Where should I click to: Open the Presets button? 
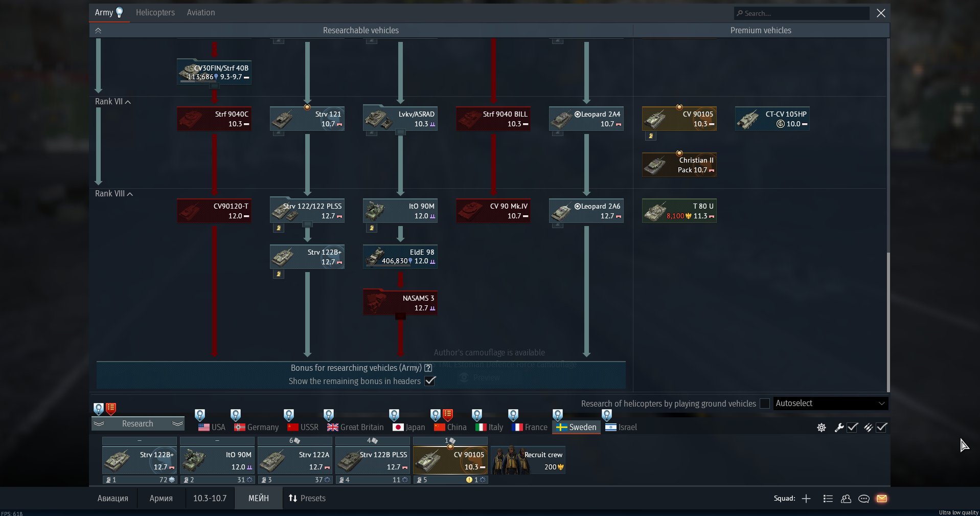(x=307, y=499)
